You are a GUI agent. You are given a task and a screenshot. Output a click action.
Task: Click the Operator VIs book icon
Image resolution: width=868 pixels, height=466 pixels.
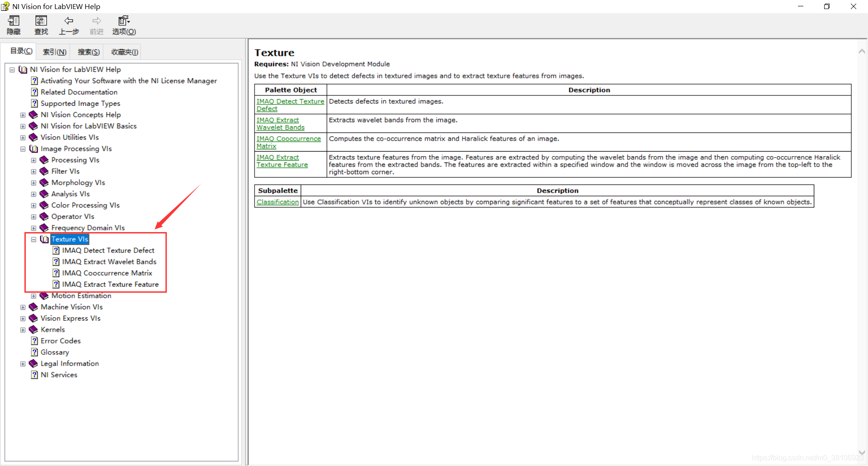click(44, 217)
